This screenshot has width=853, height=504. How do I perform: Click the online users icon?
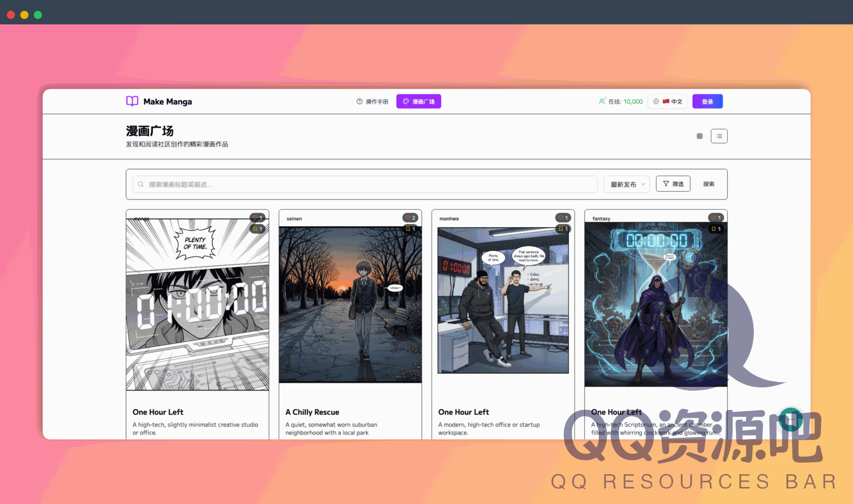coord(602,101)
